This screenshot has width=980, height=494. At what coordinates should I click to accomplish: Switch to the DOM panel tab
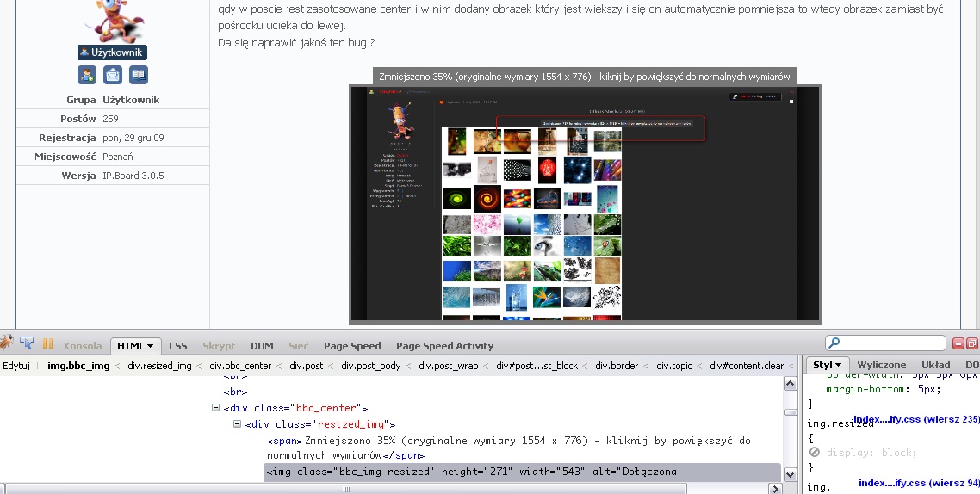262,346
